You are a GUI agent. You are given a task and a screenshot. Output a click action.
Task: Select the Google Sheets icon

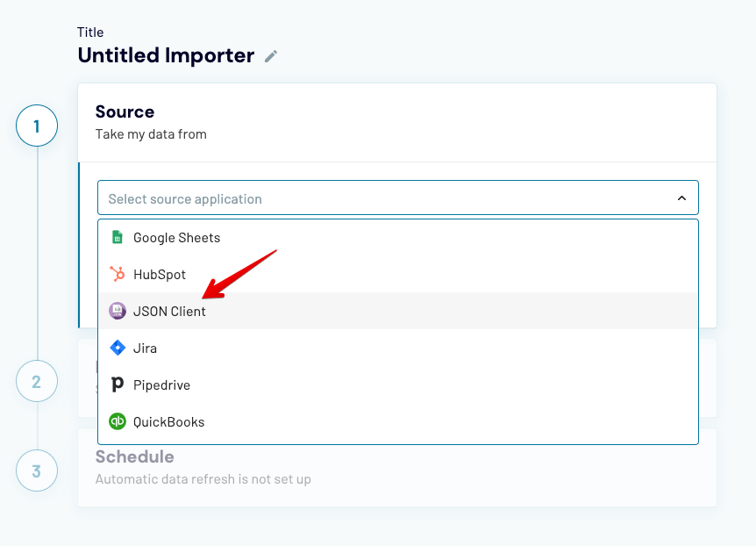[118, 237]
